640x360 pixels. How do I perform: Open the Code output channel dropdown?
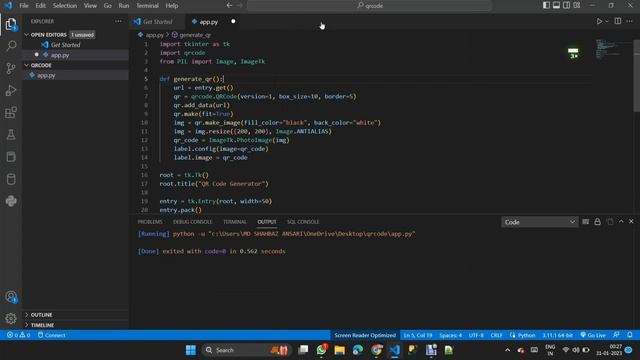pyautogui.click(x=540, y=222)
